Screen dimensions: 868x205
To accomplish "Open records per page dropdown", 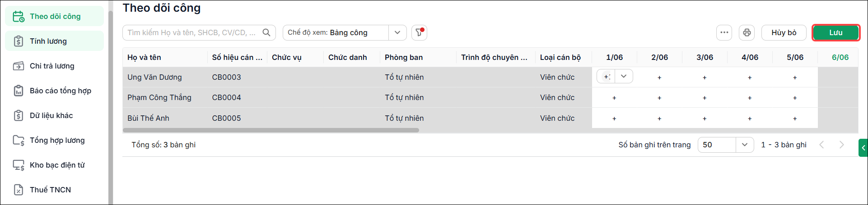I will 745,145.
